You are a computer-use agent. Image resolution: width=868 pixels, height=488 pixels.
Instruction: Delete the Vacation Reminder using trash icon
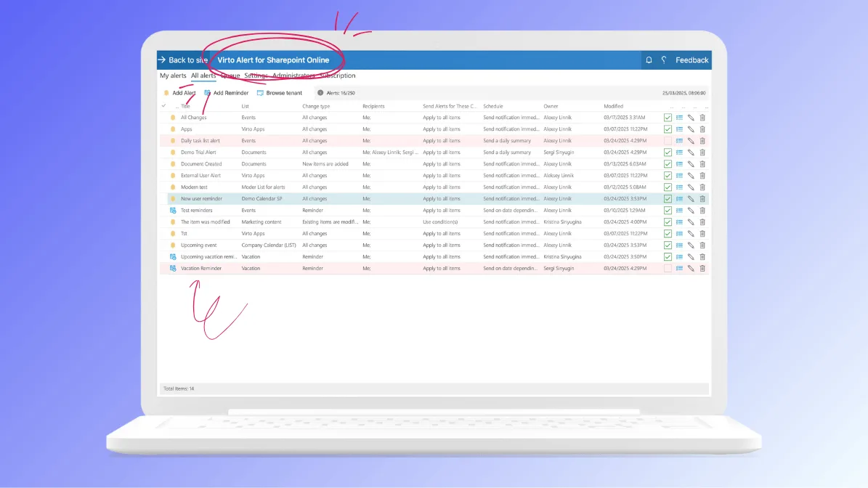click(702, 268)
